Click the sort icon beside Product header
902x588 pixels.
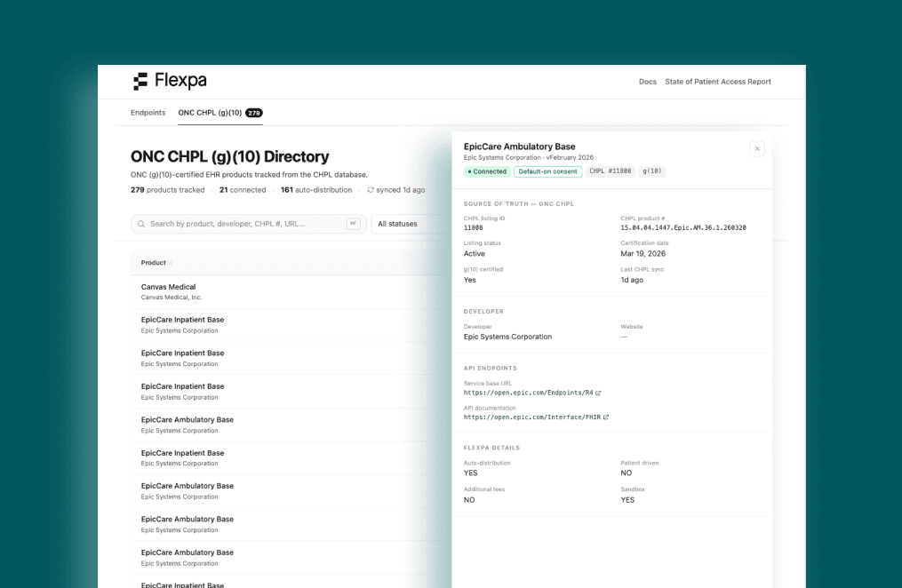171,263
